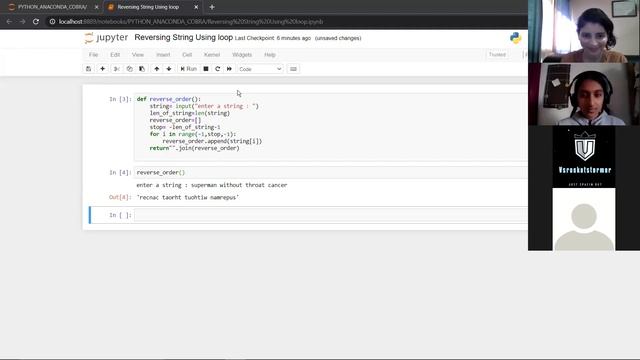This screenshot has width=640, height=360.
Task: Insert cell below with plus icon
Action: (x=102, y=69)
